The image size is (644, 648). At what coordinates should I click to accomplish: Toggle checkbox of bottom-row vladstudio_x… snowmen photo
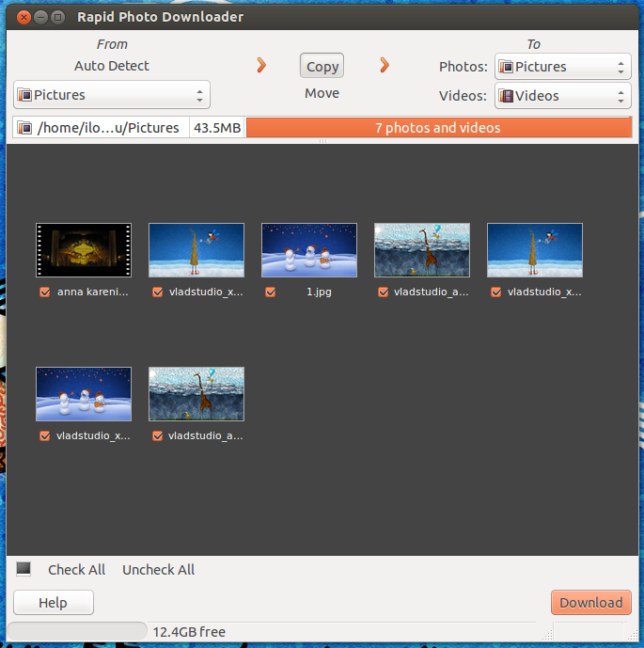(x=44, y=436)
